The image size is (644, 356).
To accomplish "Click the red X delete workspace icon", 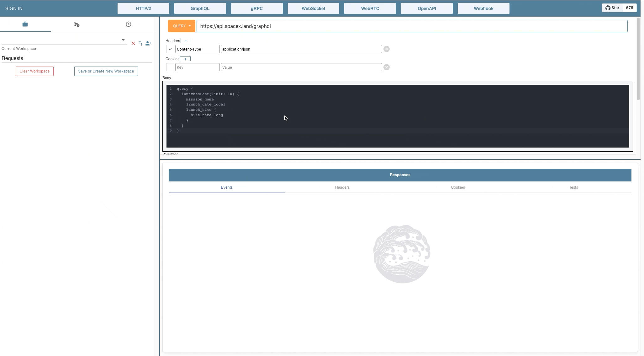I will point(133,43).
